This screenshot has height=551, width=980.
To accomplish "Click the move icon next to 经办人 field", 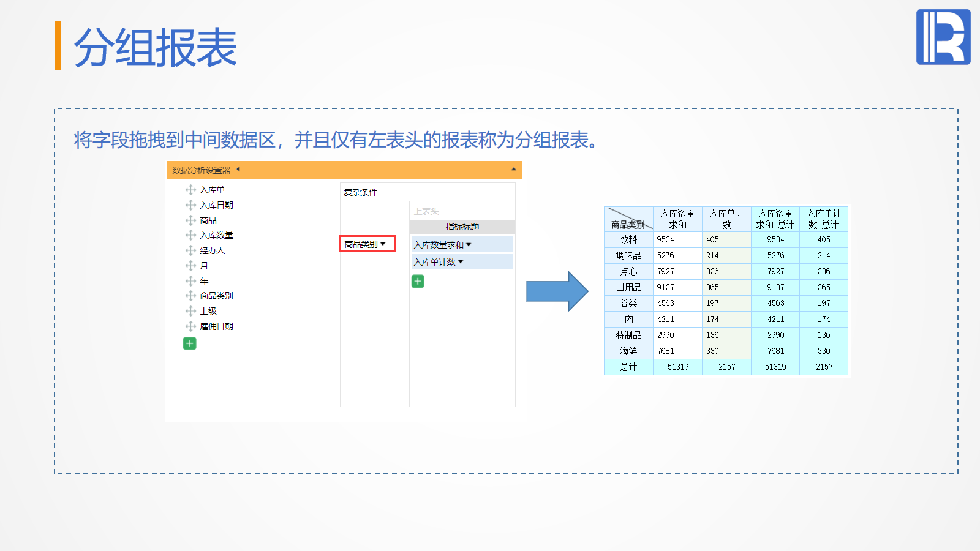I will tap(190, 250).
